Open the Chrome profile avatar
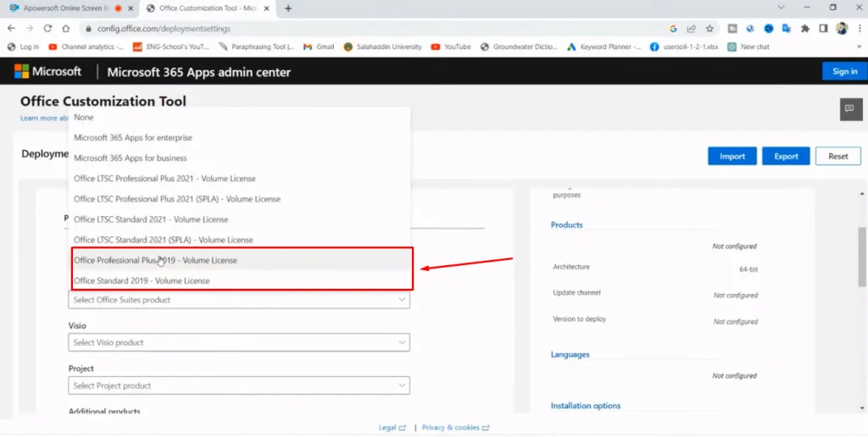The width and height of the screenshot is (868, 437). (x=842, y=29)
